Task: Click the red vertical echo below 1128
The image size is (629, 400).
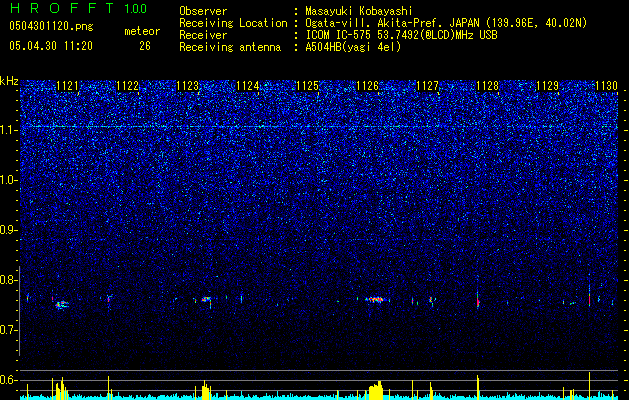Action: [478, 300]
